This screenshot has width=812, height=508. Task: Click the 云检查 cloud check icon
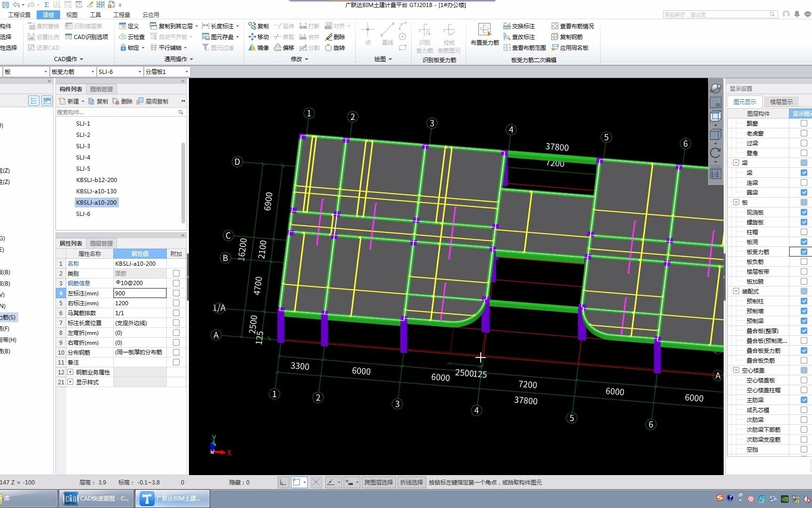(123, 37)
